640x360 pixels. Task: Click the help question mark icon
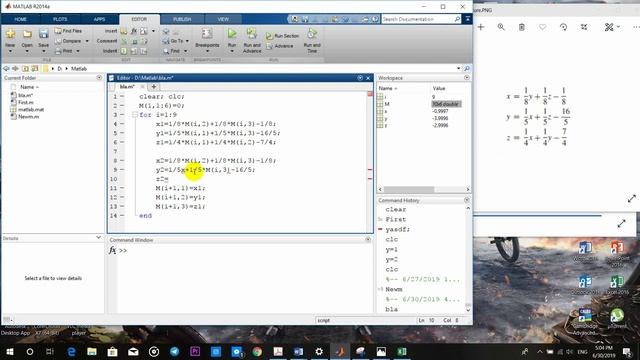tap(375, 19)
